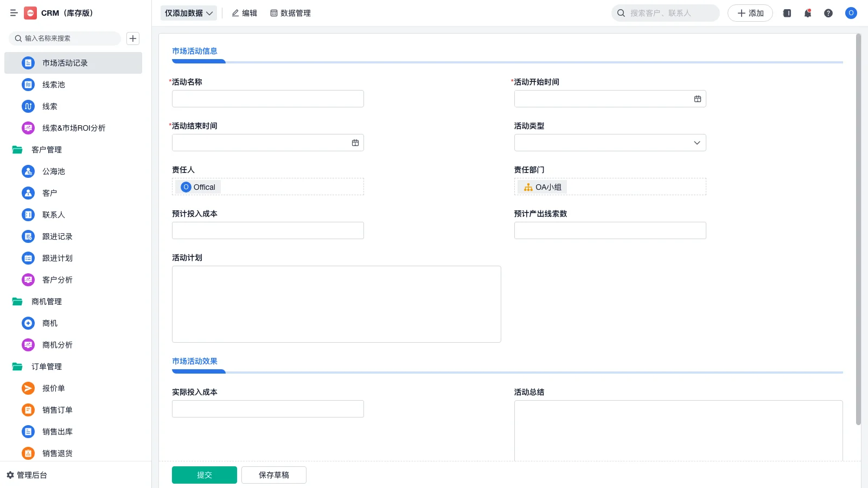The width and height of the screenshot is (868, 488).
Task: Click the user avatar in top bar
Action: pos(851,13)
